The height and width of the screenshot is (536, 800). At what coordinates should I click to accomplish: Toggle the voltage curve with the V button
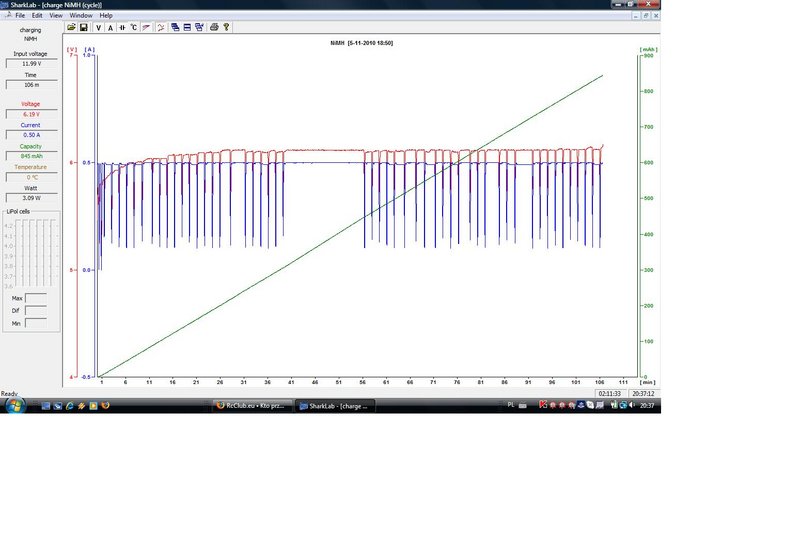coord(98,28)
